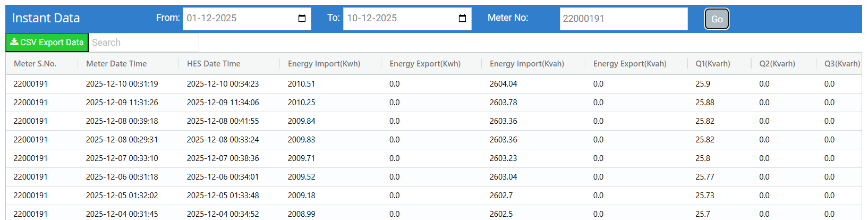Click the From date field
Screen dimensions: 868x220
(x=239, y=19)
